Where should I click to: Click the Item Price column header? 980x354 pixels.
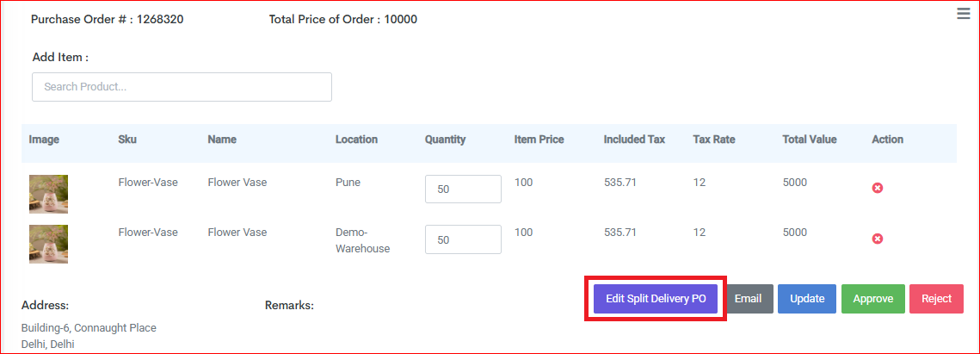(x=539, y=140)
